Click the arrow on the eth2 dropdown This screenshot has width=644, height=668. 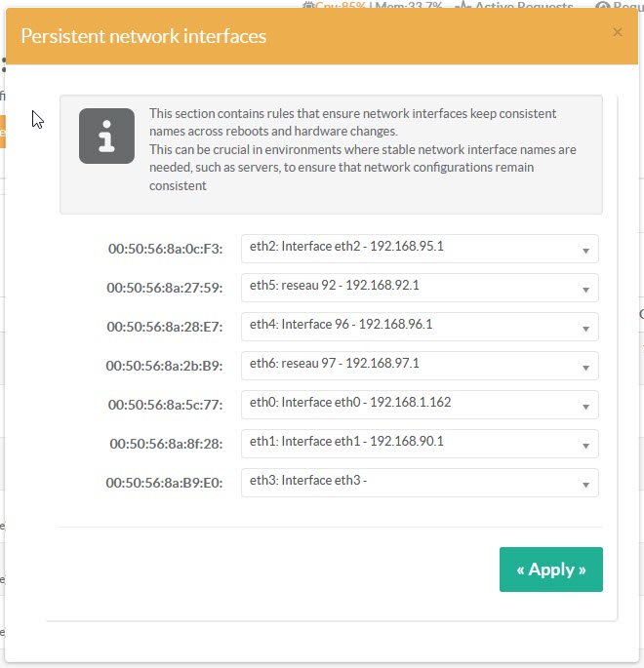pyautogui.click(x=585, y=251)
